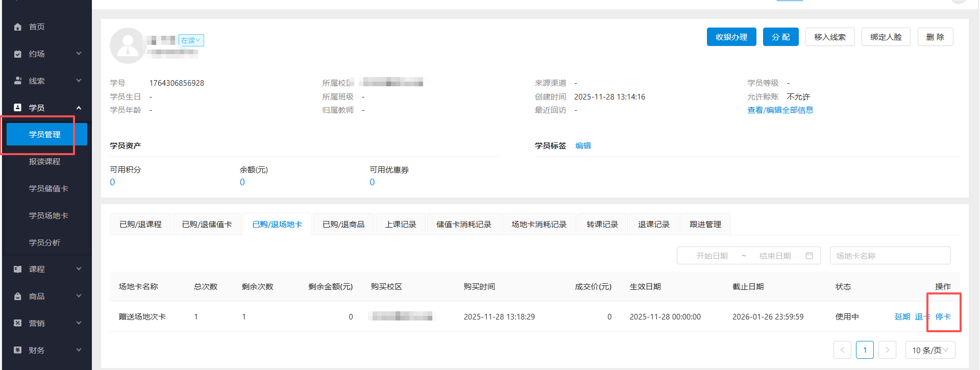Open the 在读 status dropdown
Image resolution: width=980 pixels, height=370 pixels.
coord(191,40)
